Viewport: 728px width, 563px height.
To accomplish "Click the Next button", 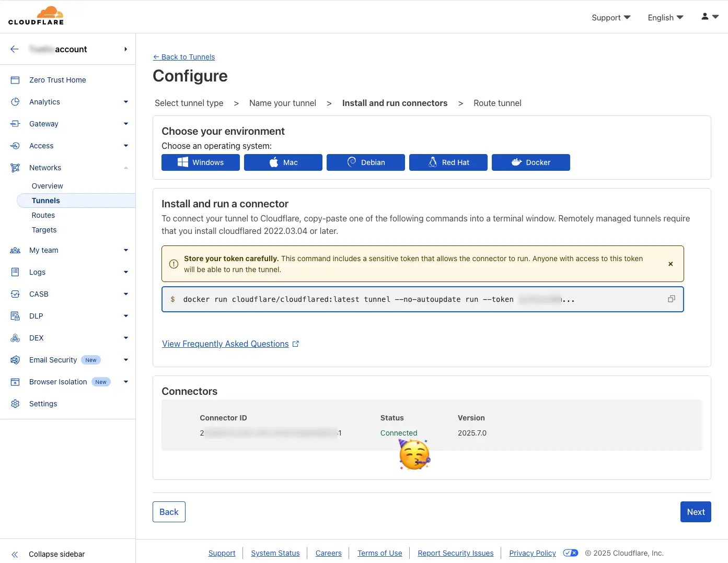I will 695,512.
